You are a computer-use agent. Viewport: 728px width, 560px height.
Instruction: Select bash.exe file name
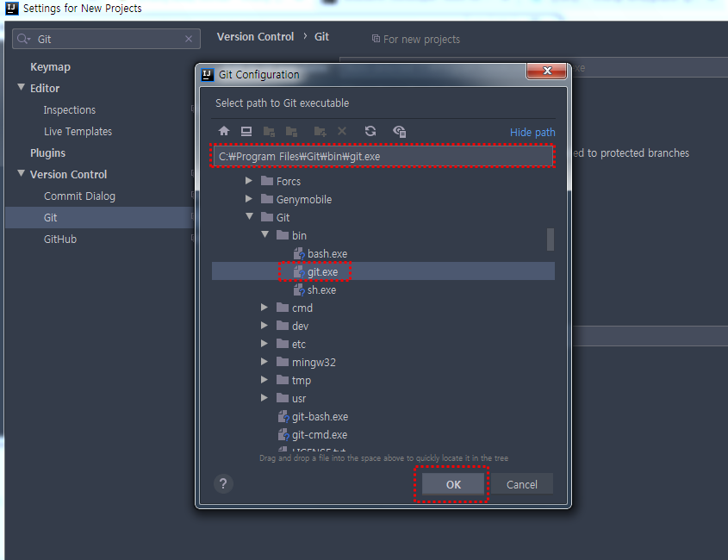[327, 254]
